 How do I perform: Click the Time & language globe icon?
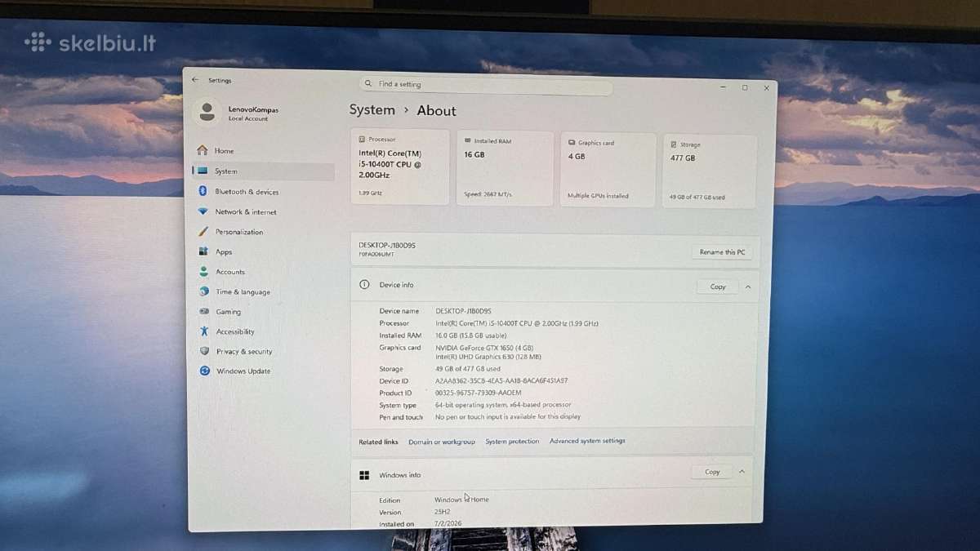click(203, 291)
